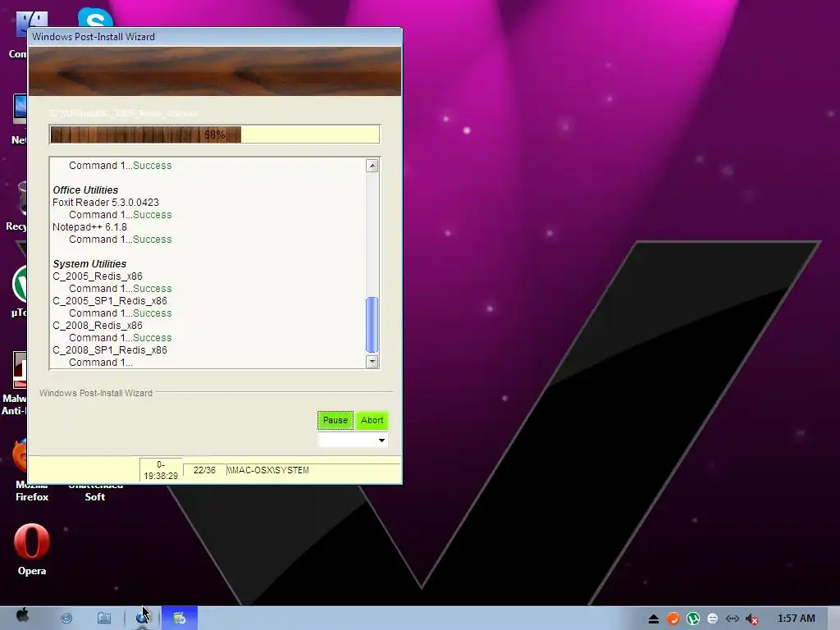840x630 pixels.
Task: Click the eject hardware tray icon
Action: (654, 619)
